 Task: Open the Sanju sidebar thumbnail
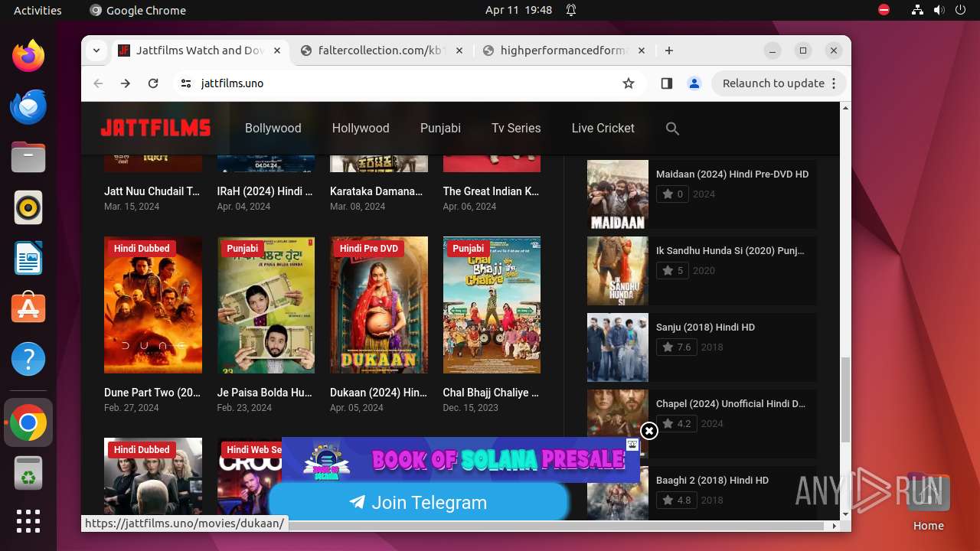pos(618,347)
